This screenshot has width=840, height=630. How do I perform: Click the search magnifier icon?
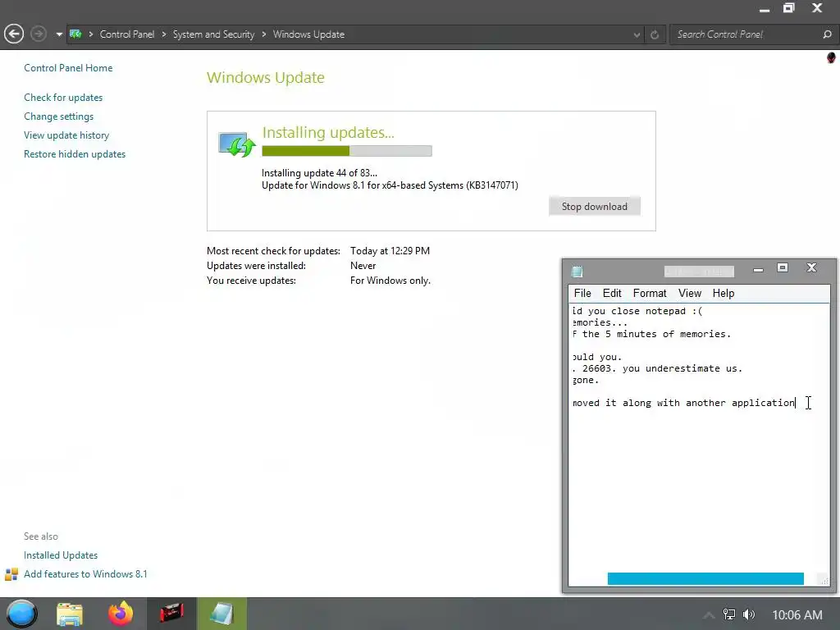827,34
